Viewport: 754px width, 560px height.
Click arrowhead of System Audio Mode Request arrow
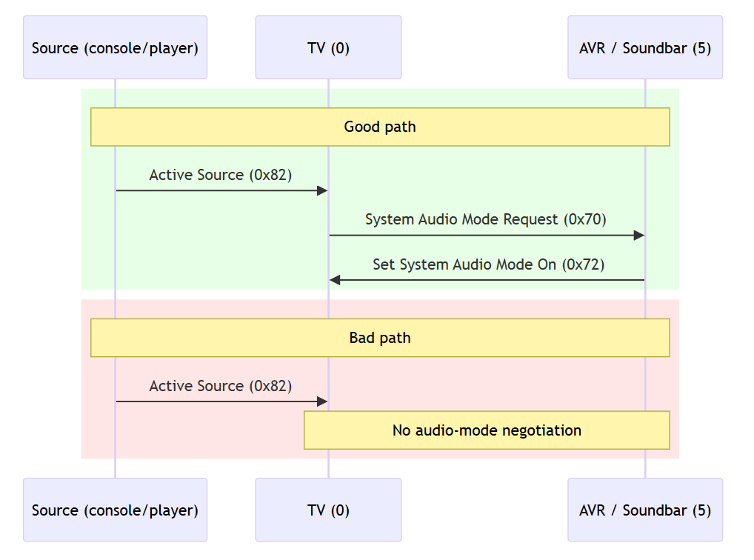(639, 236)
